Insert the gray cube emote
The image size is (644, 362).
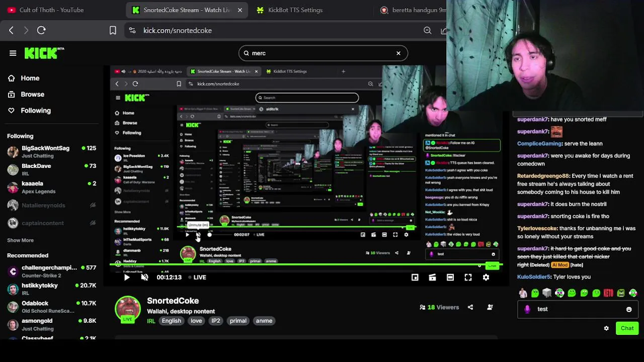[x=547, y=293]
